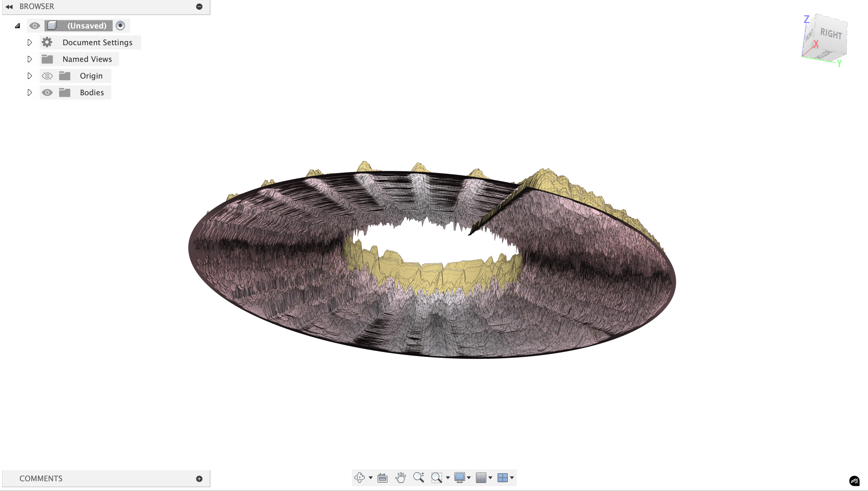
Task: Click the Zoom Window fit icon
Action: [x=436, y=477]
